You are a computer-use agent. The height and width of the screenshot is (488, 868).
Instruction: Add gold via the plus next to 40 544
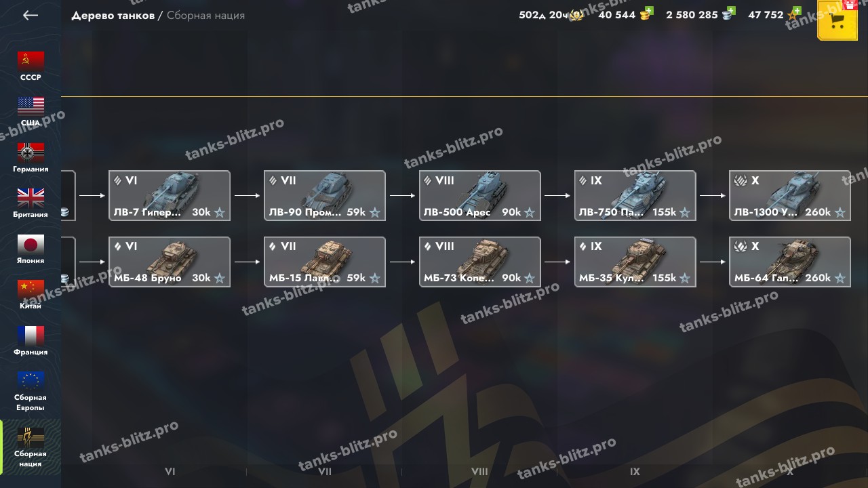tap(649, 11)
